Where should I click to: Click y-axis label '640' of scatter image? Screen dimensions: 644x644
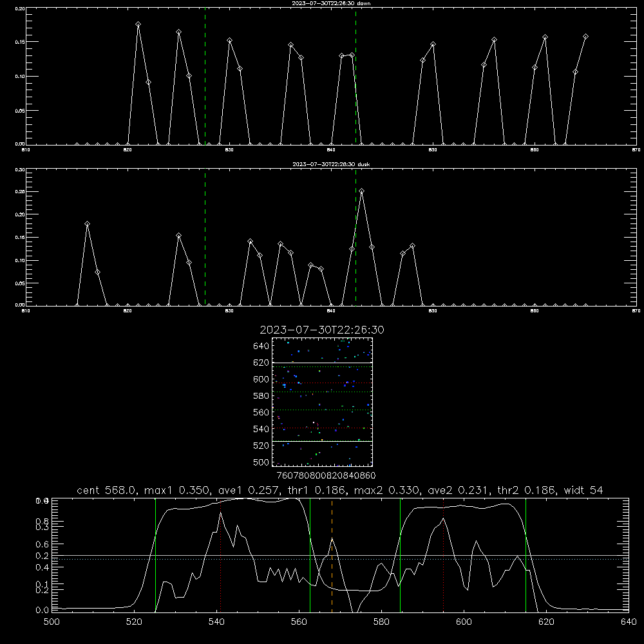[261, 346]
